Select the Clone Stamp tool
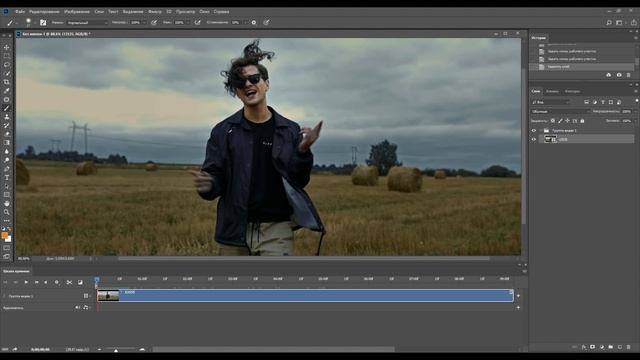Viewport: 640px width, 360px height. pos(7,117)
